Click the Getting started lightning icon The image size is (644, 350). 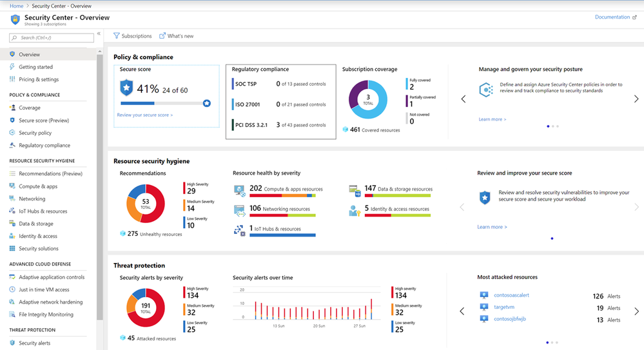(x=12, y=66)
